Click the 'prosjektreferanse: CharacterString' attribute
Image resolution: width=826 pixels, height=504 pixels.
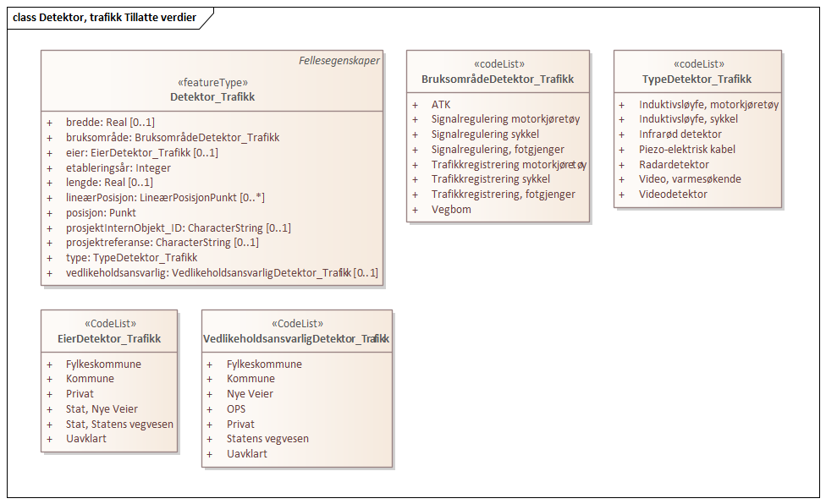[162, 243]
